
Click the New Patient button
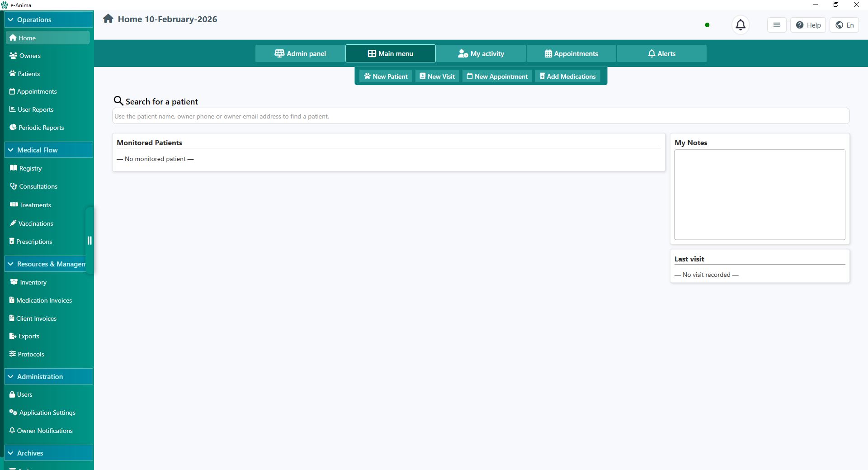pos(385,76)
